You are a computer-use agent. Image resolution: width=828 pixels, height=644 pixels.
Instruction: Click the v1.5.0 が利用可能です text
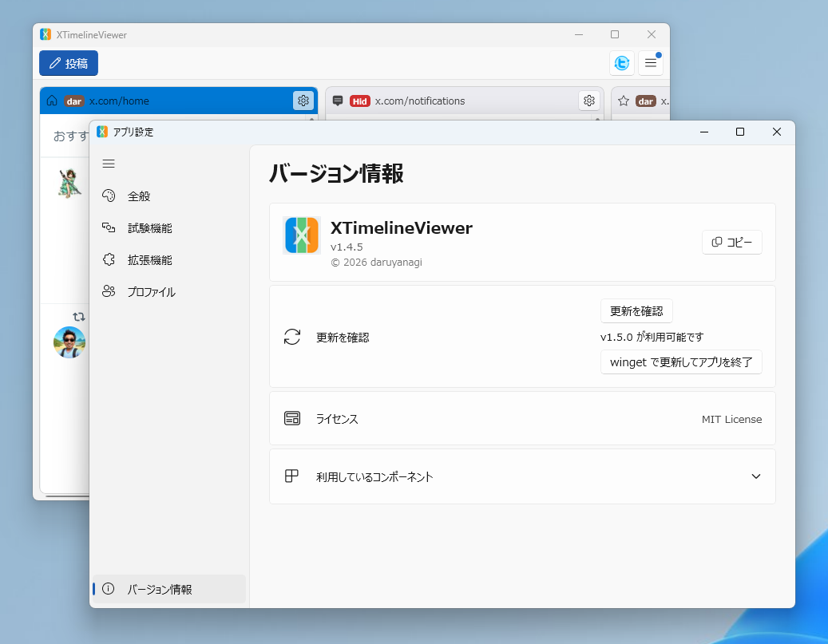click(652, 337)
